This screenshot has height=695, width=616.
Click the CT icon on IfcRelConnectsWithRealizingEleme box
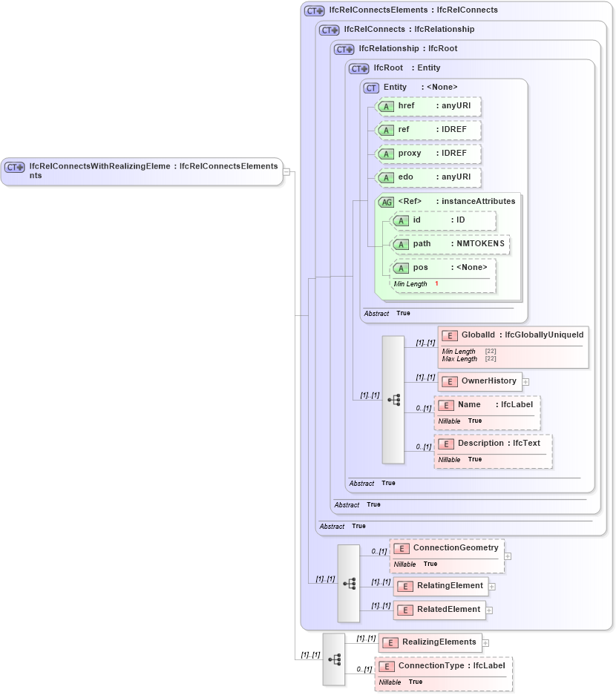coord(13,166)
